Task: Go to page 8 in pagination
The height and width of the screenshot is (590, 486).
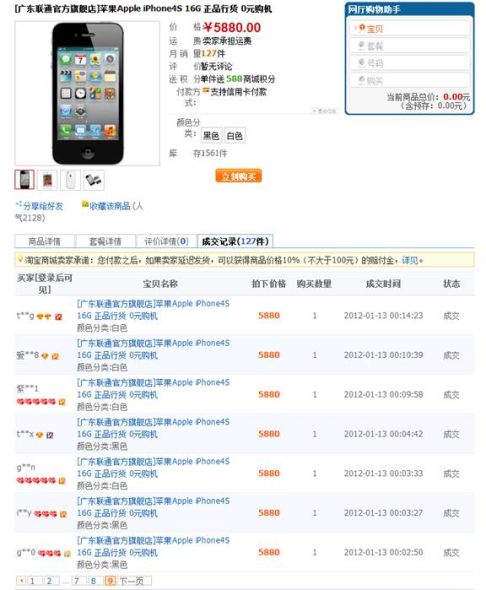Action: [93, 581]
